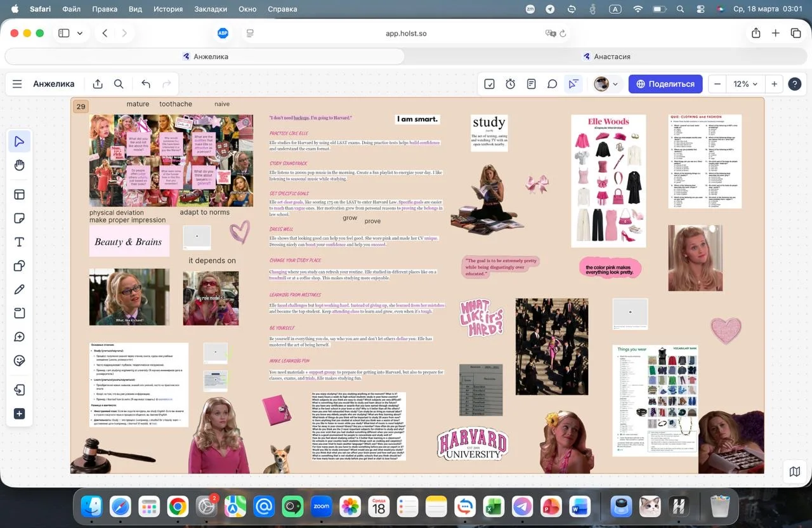Select the pencil drawing tool
The width and height of the screenshot is (812, 528).
coord(19,289)
